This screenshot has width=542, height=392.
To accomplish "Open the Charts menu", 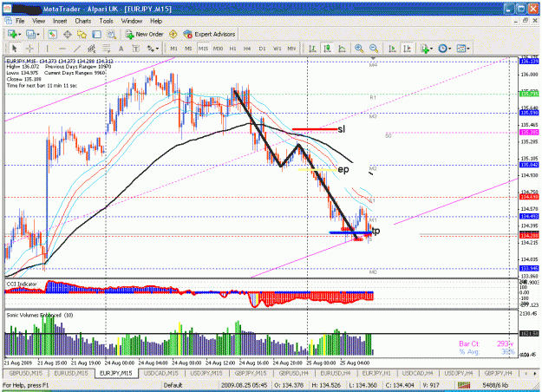I will click(x=83, y=21).
